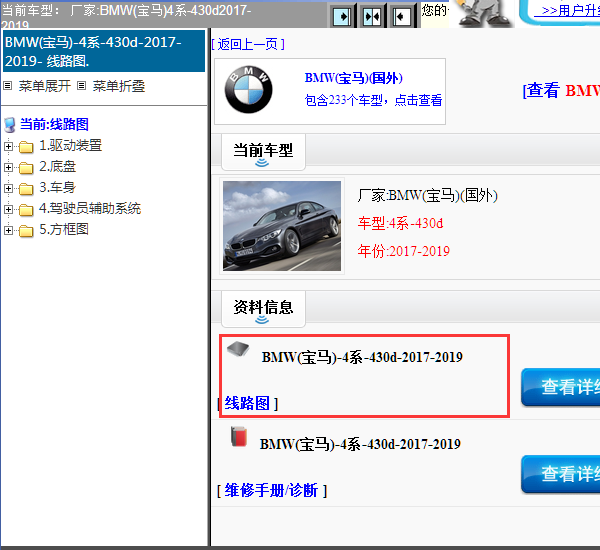Screen dimensions: 600x550
Task: Click the 菜单折叠 list icon
Action: pos(81,86)
